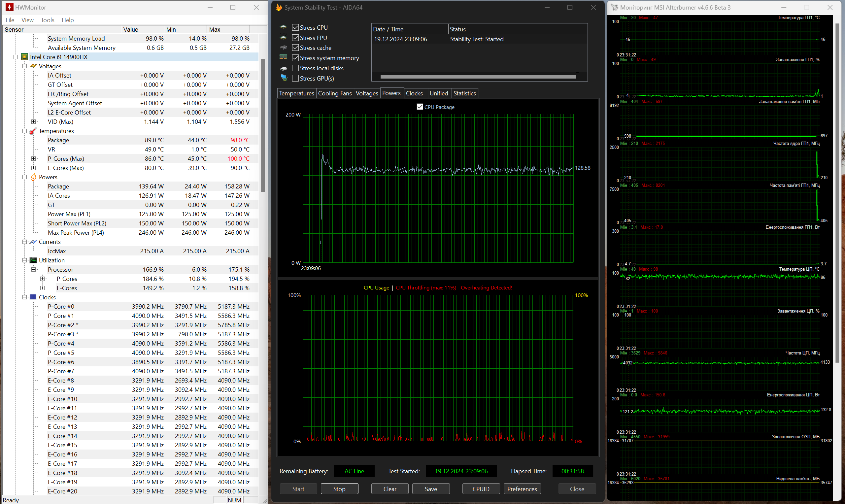Click the Temperatures tab in AIDA64

coord(296,93)
